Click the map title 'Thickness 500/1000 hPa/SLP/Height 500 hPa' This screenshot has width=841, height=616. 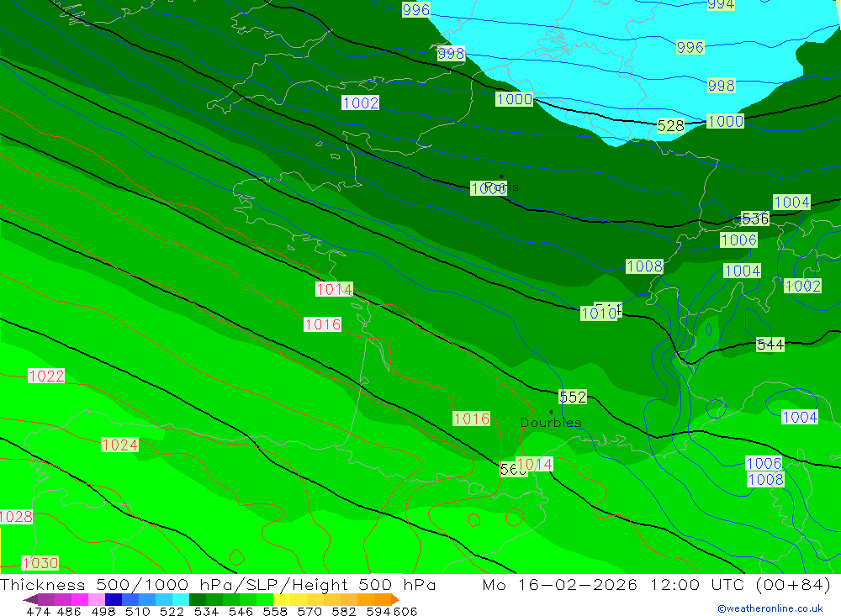click(x=218, y=584)
